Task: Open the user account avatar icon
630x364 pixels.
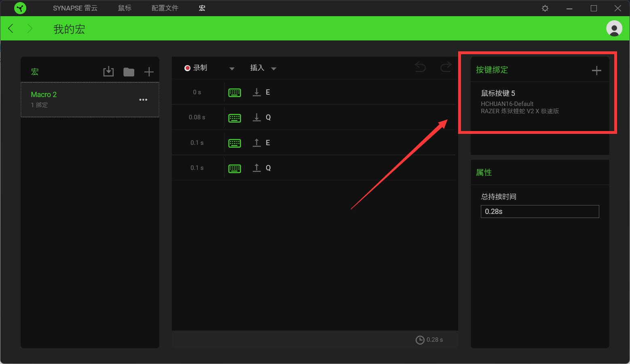Action: pyautogui.click(x=613, y=28)
